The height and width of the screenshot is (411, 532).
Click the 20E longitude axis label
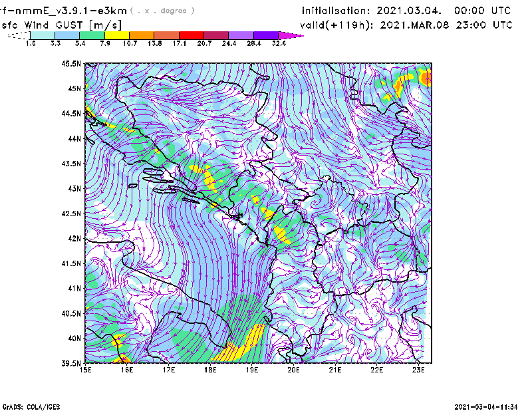tap(293, 370)
